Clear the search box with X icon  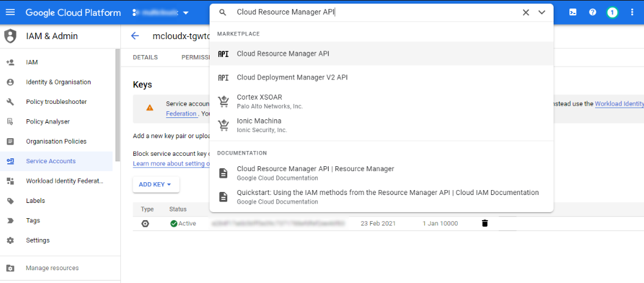click(x=525, y=12)
